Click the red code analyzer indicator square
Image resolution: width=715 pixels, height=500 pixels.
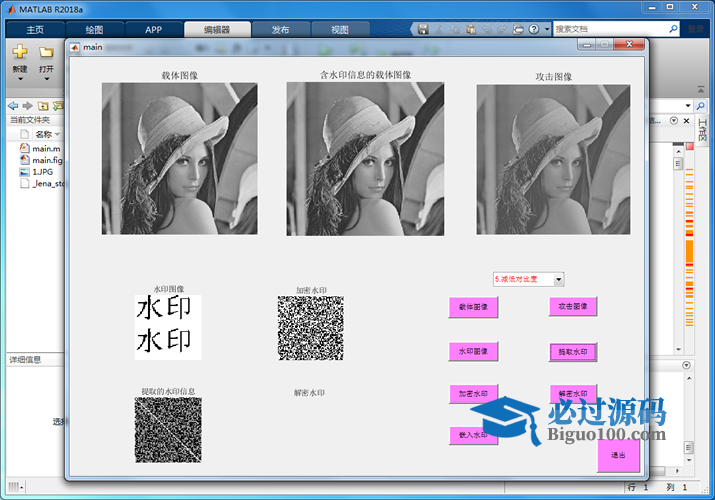(x=689, y=146)
